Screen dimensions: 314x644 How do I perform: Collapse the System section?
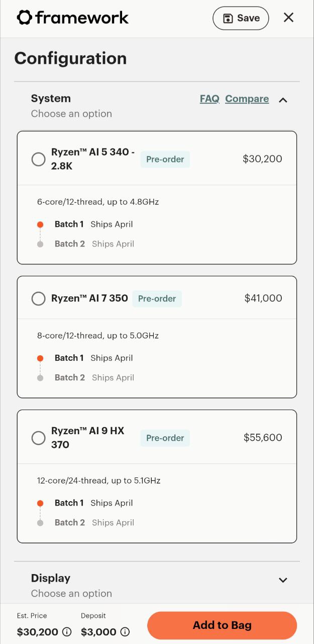point(283,100)
